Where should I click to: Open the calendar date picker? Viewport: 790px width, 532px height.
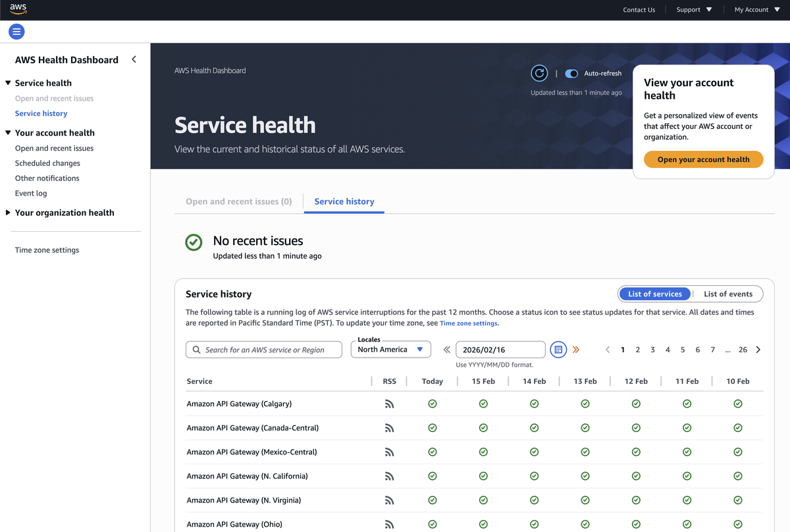[x=558, y=350]
